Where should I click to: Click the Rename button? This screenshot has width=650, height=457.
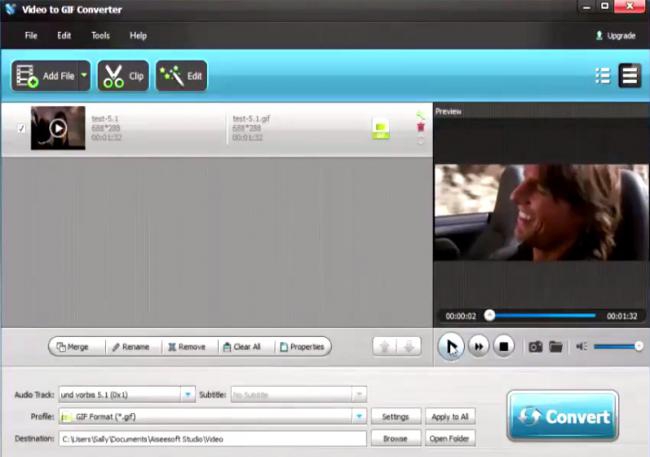pyautogui.click(x=131, y=347)
